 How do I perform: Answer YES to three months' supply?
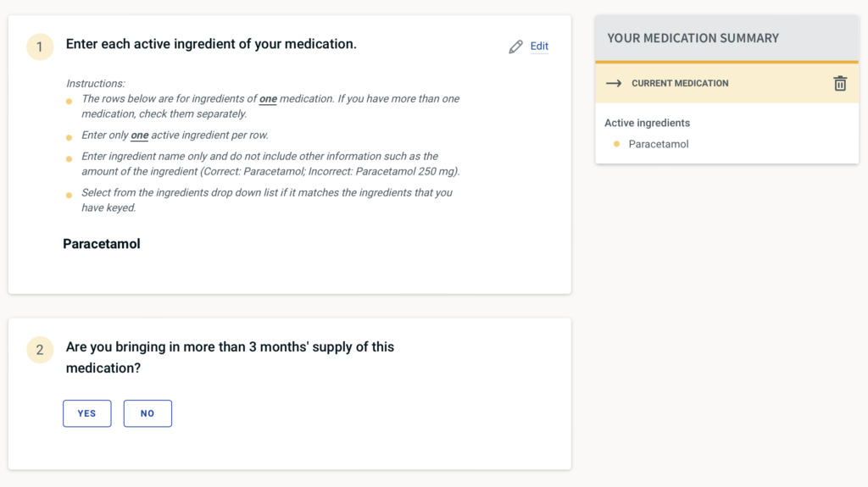pyautogui.click(x=86, y=413)
